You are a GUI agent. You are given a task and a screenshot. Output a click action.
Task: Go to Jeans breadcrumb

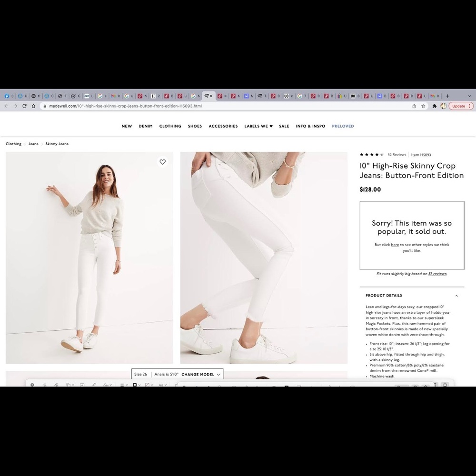33,144
